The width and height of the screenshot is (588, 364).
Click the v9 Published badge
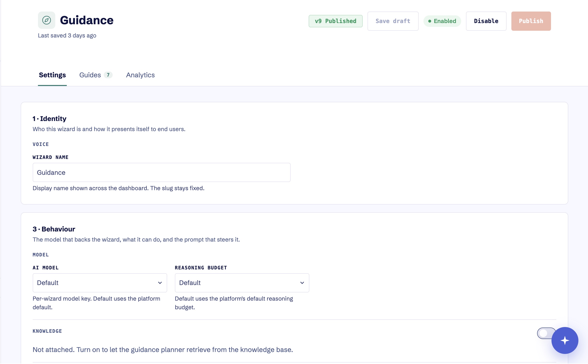pyautogui.click(x=335, y=21)
